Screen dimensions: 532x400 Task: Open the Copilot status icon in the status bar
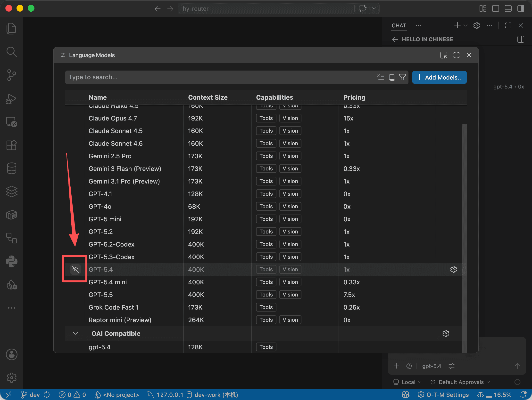click(x=406, y=395)
